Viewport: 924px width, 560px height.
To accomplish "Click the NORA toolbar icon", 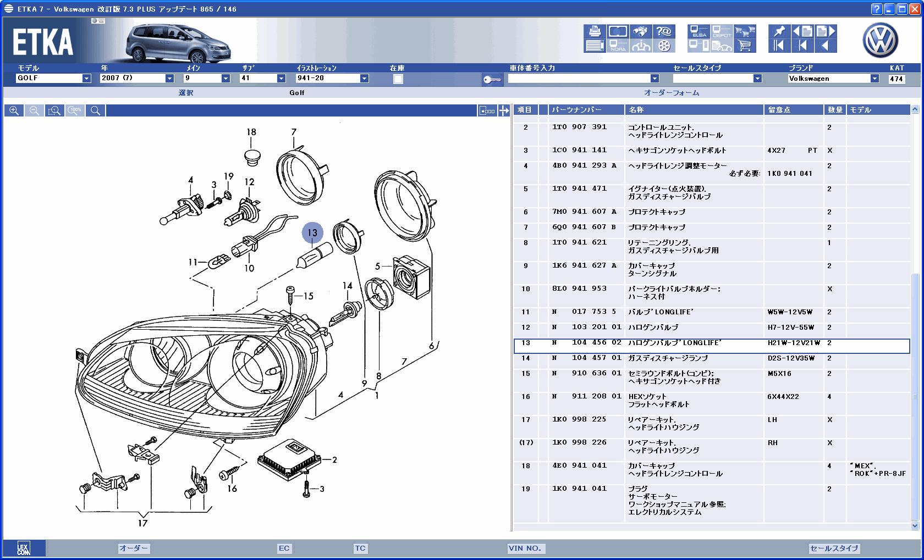I will click(x=618, y=46).
